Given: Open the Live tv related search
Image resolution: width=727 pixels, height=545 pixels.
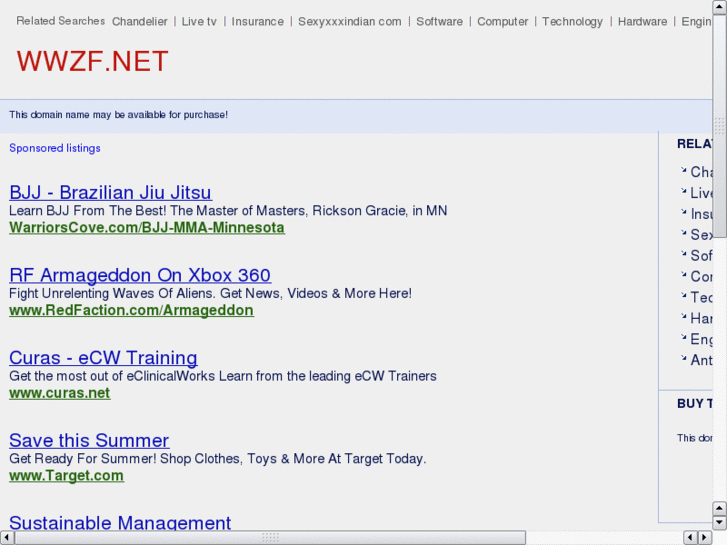Looking at the screenshot, I should (199, 22).
